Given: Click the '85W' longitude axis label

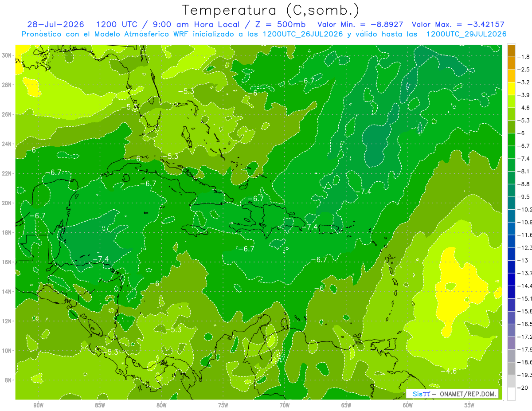Looking at the screenshot, I should [100, 406].
